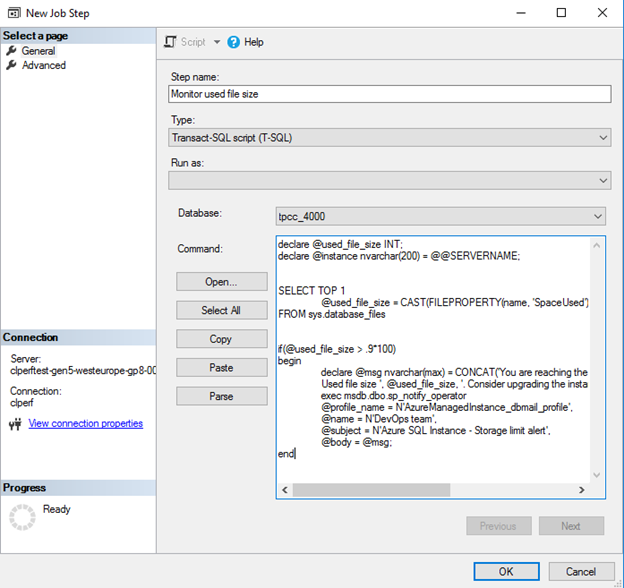Screen dimensions: 624x588
Task: Click the wrench icon beside General
Action: (x=11, y=51)
